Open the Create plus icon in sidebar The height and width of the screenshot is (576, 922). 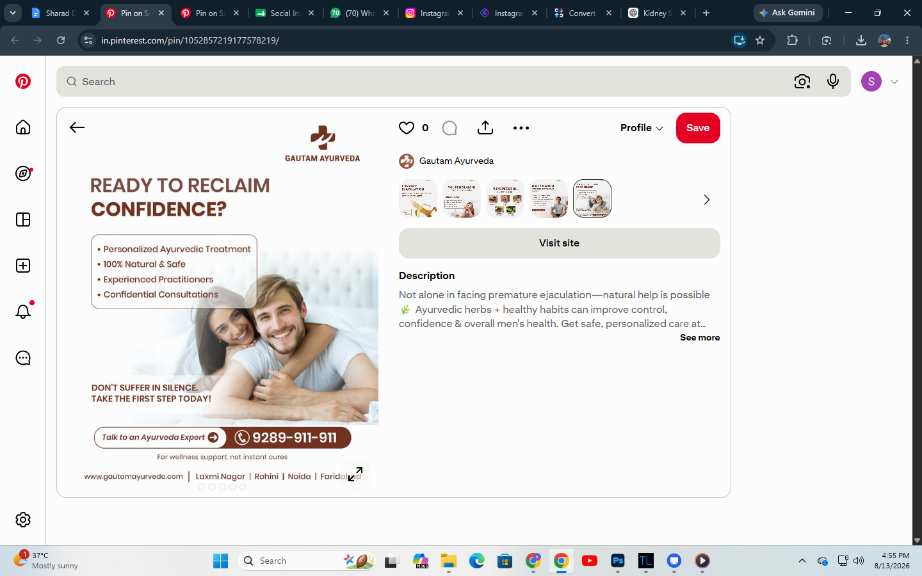click(x=23, y=266)
